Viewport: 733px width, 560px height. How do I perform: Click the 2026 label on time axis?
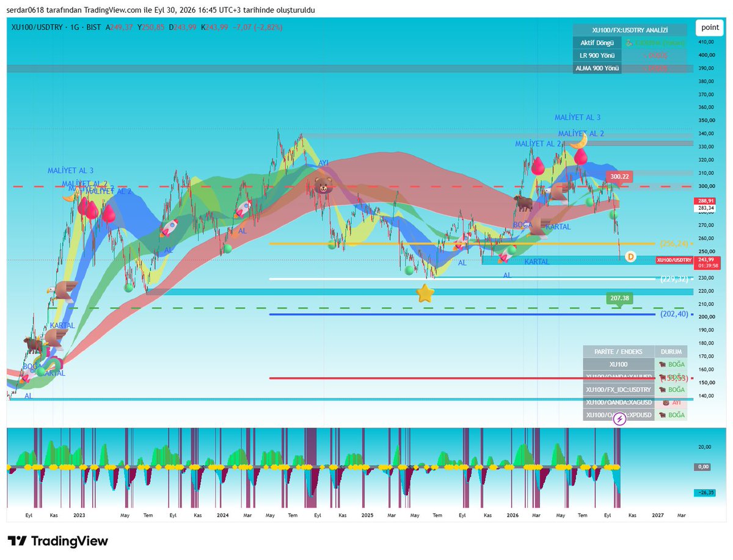(511, 515)
